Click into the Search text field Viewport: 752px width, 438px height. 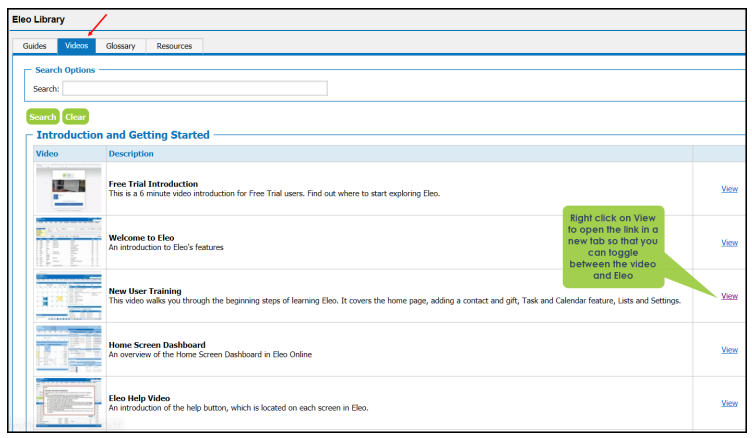click(x=195, y=88)
